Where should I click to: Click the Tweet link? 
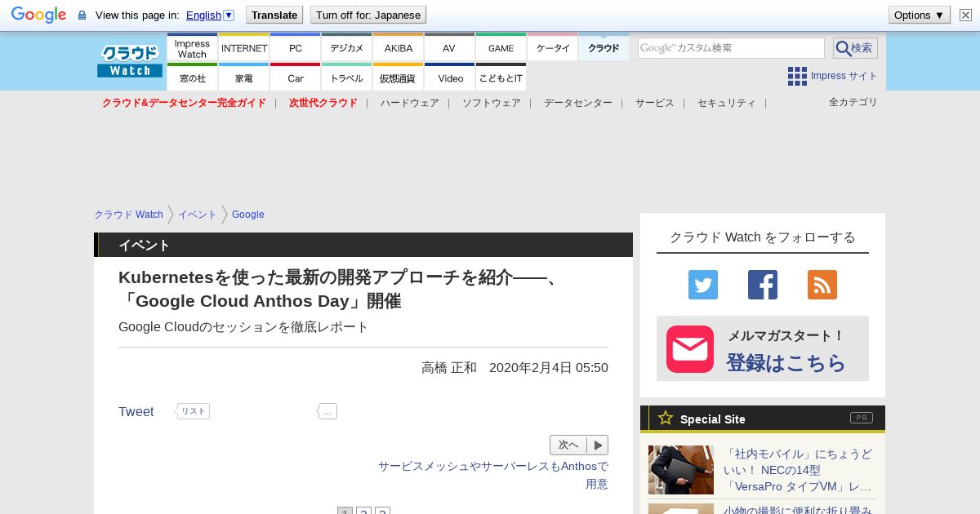coord(136,412)
